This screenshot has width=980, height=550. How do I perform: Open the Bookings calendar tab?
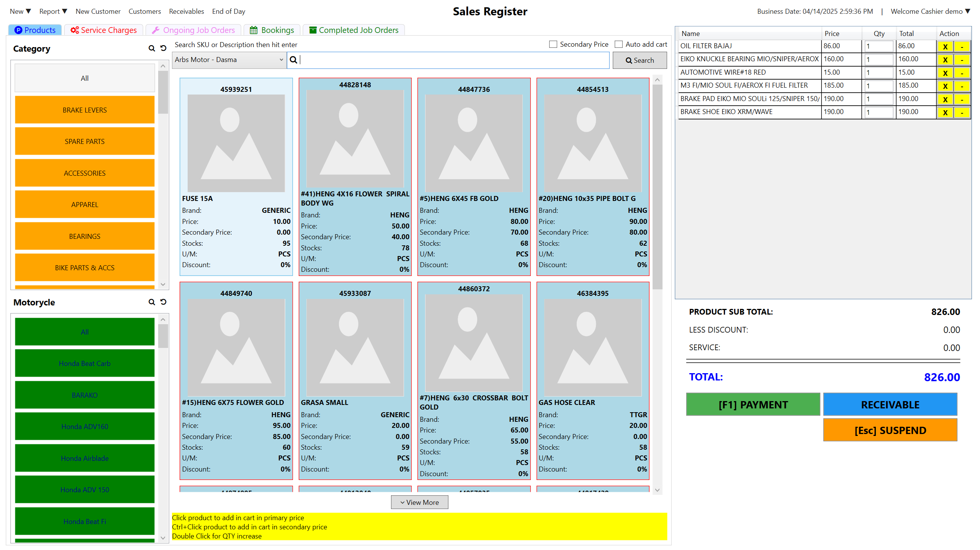pos(272,30)
